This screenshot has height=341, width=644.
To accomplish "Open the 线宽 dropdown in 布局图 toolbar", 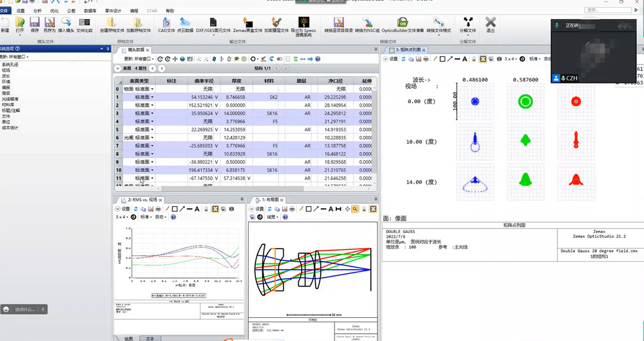I will click(273, 217).
